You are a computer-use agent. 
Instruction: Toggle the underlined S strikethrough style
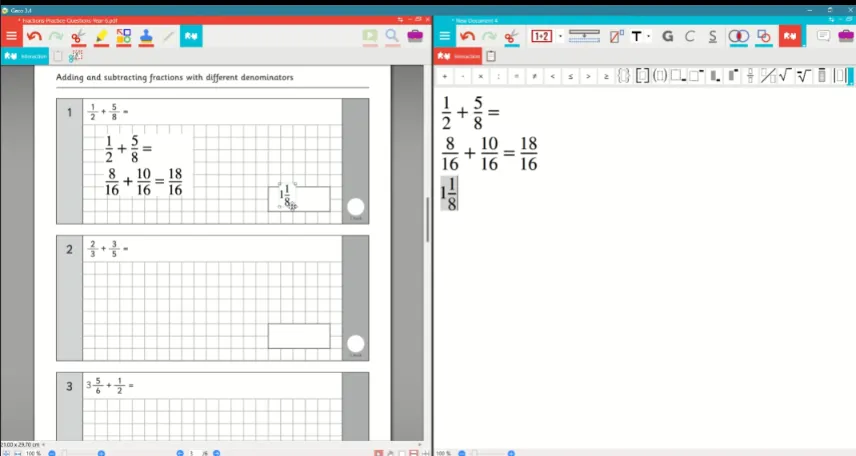712,37
